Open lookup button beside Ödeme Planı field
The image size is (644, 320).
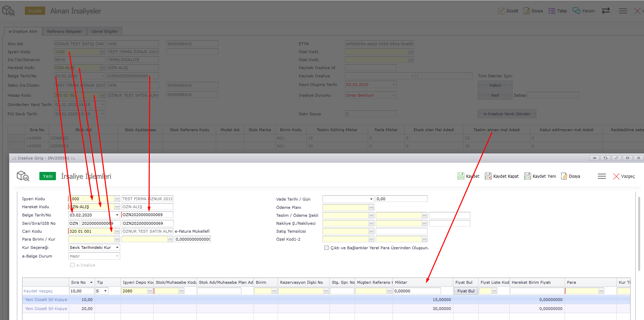tap(371, 207)
